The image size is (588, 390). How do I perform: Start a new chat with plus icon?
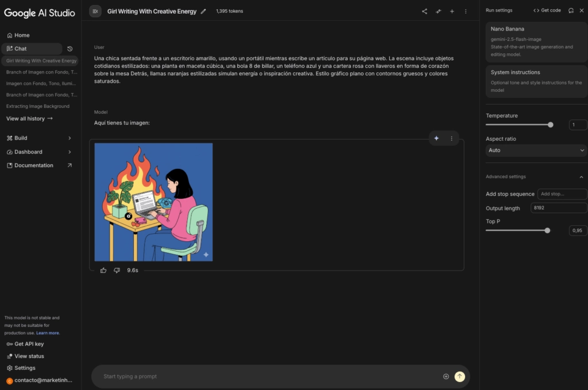pyautogui.click(x=452, y=11)
